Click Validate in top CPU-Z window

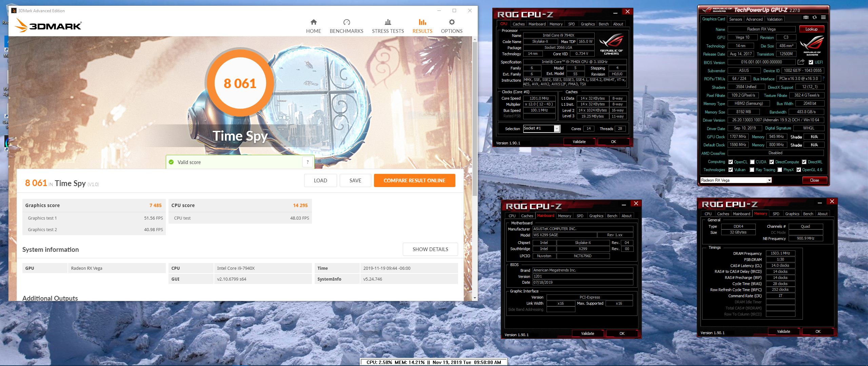pos(579,142)
